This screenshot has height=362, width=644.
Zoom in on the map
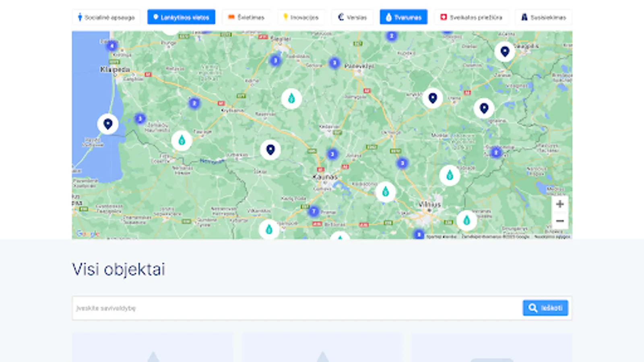560,204
